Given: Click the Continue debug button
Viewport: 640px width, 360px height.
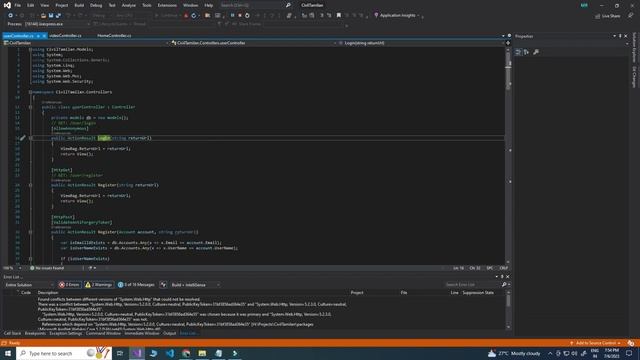Looking at the screenshot, I should [x=167, y=16].
